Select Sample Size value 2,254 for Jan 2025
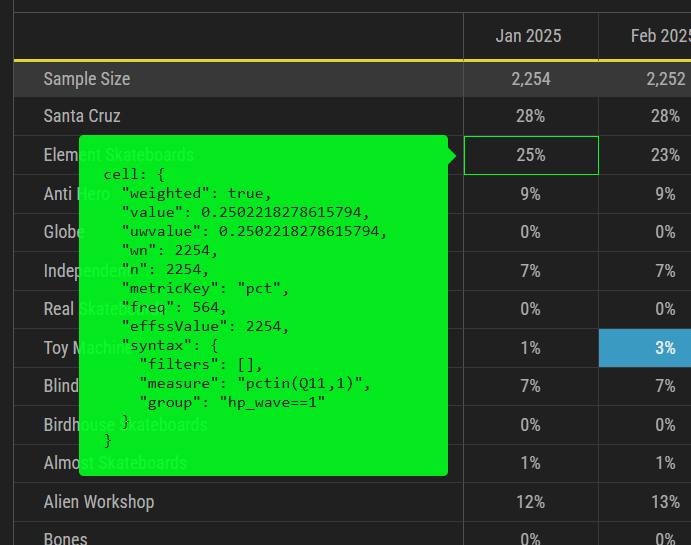 (x=531, y=79)
